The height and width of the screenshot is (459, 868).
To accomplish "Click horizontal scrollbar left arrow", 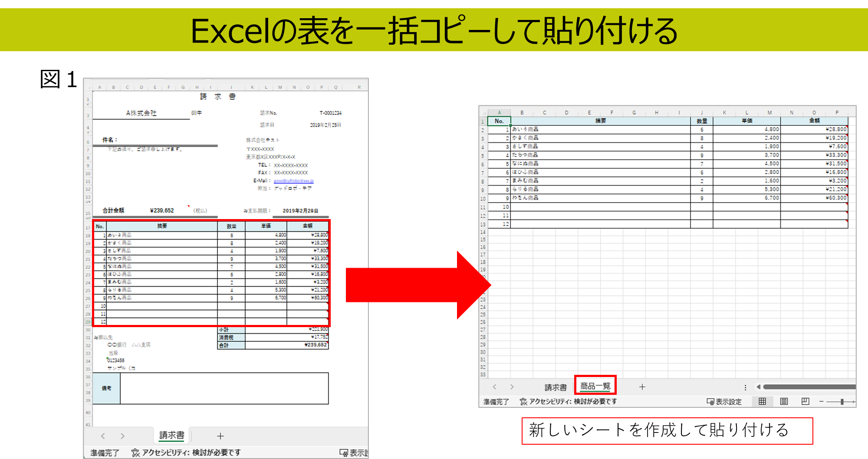I will [x=758, y=387].
